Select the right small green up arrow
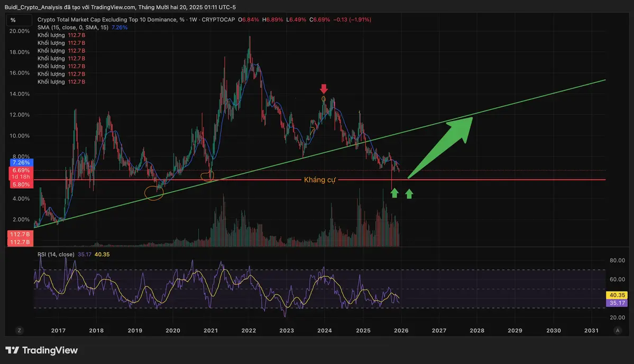The width and height of the screenshot is (634, 364). coord(409,193)
